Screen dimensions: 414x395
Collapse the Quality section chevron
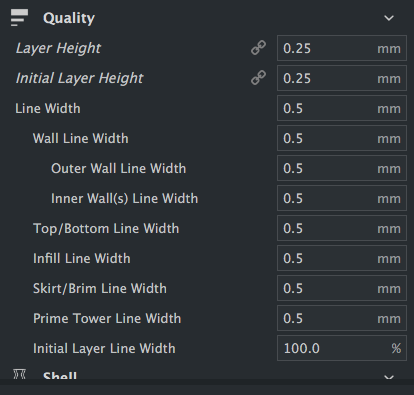tap(389, 18)
